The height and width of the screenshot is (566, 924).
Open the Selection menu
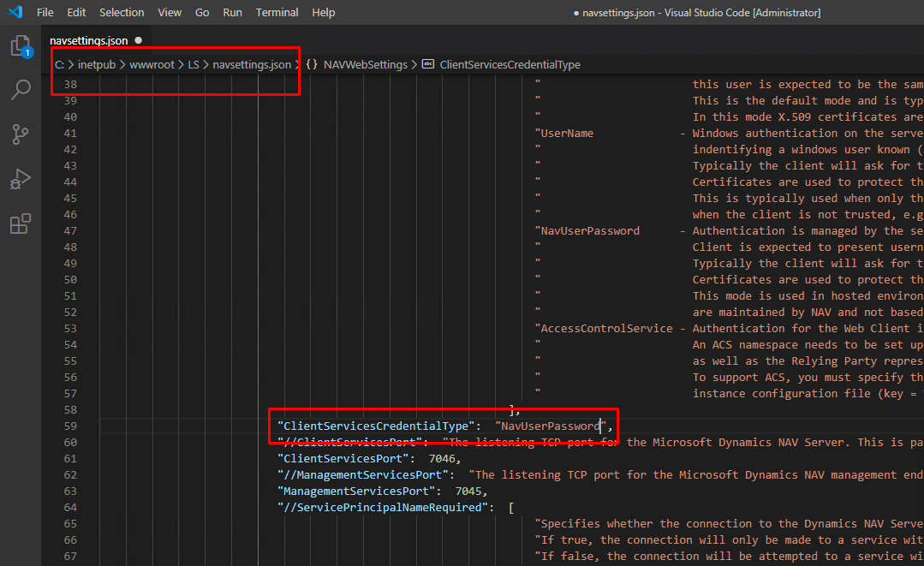coord(122,12)
